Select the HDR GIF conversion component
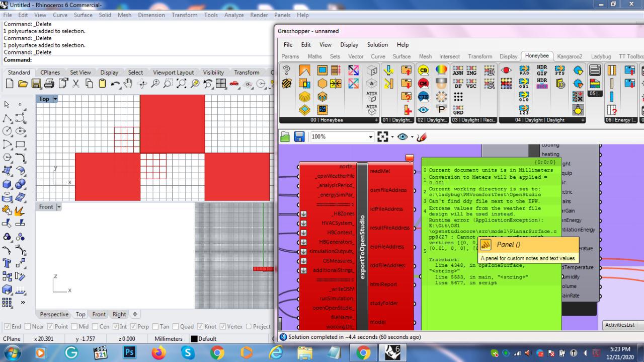The image size is (644, 362). pos(542,70)
